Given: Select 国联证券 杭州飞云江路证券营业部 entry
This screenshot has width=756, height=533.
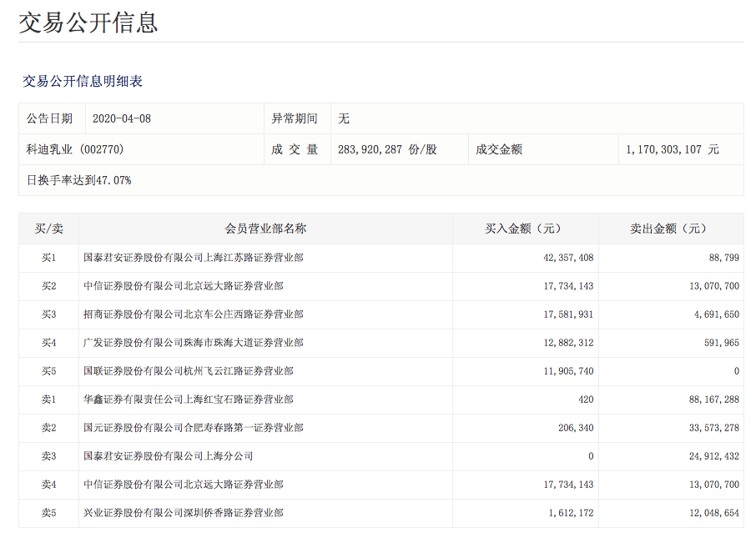Looking at the screenshot, I should click(x=189, y=371).
